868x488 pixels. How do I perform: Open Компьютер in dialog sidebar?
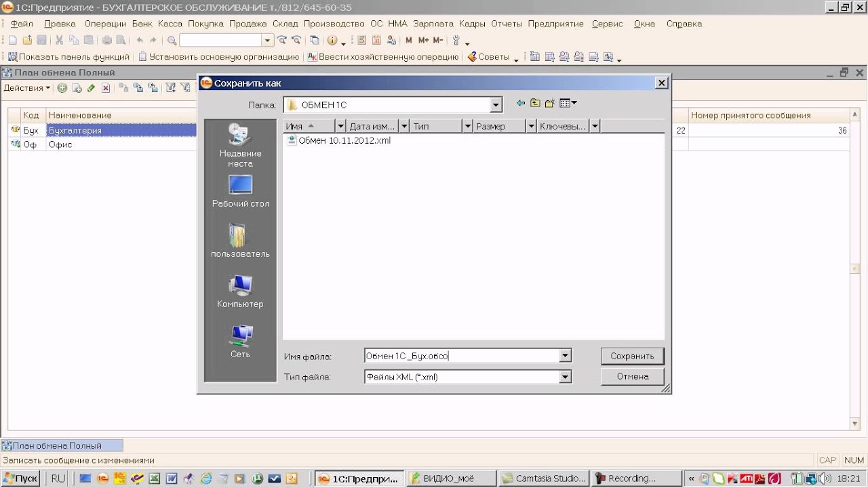pos(240,291)
